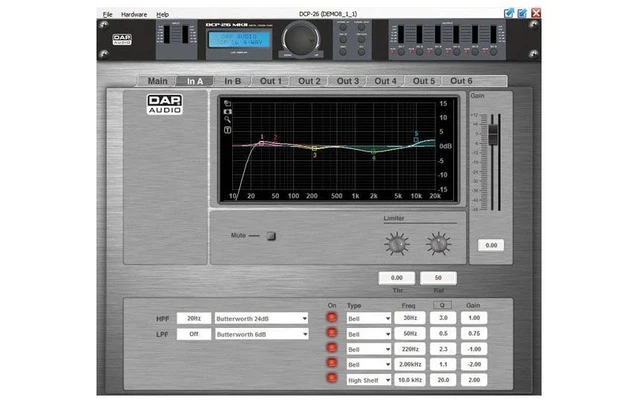Image resolution: width=640 pixels, height=400 pixels.
Task: Select EQ band node 1 on the graph
Action: (x=262, y=143)
